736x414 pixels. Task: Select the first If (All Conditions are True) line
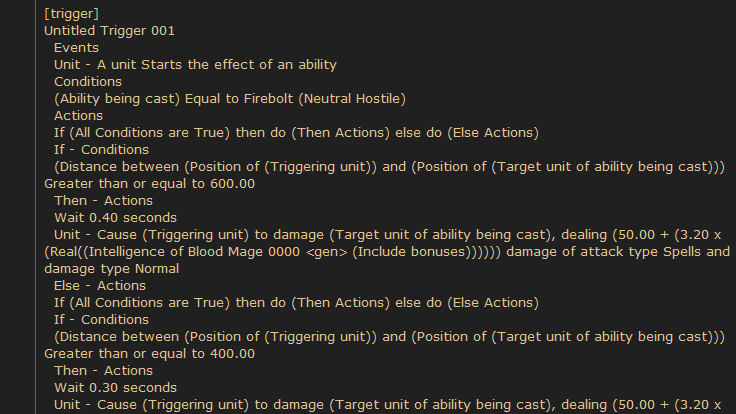[296, 132]
